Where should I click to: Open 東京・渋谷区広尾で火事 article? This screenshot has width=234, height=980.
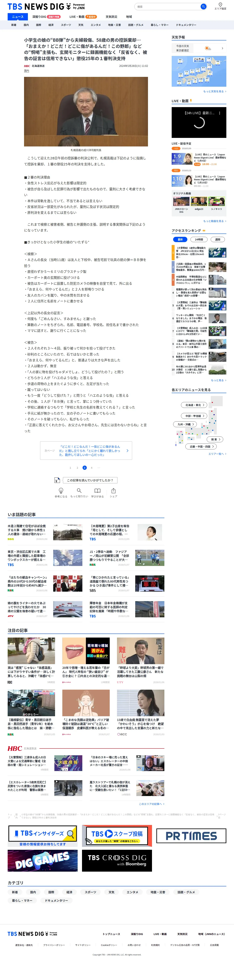pos(45,558)
